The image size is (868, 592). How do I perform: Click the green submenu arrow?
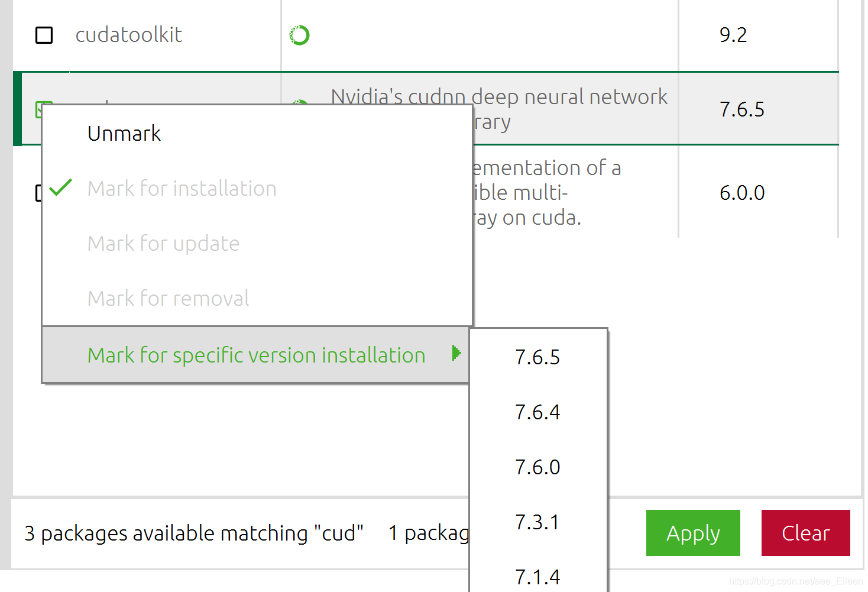pos(456,353)
